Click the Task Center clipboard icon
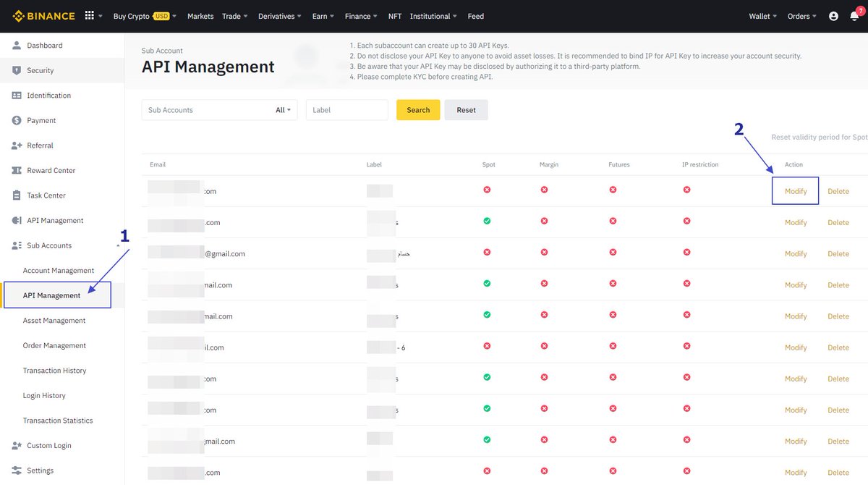Viewport: 868px width, 485px height. 17,195
